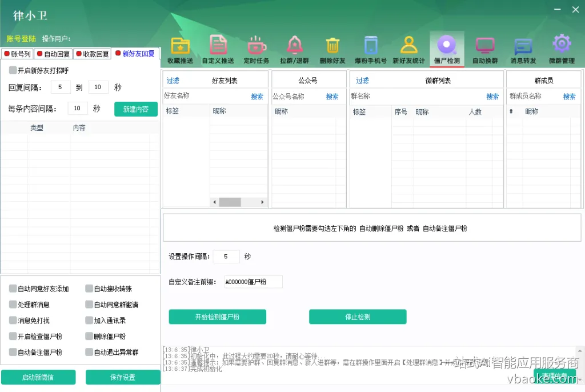
Task: Focus the 回复间隔 maximum value field
Action: [x=98, y=87]
